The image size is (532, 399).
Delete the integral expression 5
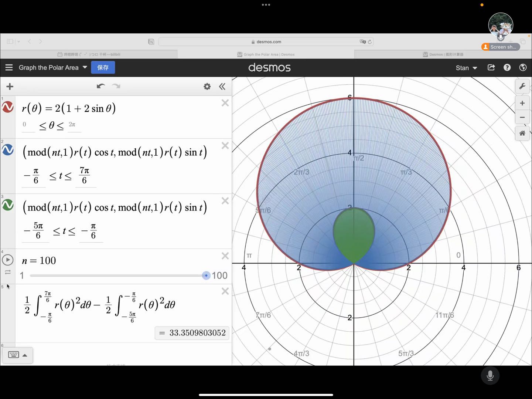(x=225, y=291)
